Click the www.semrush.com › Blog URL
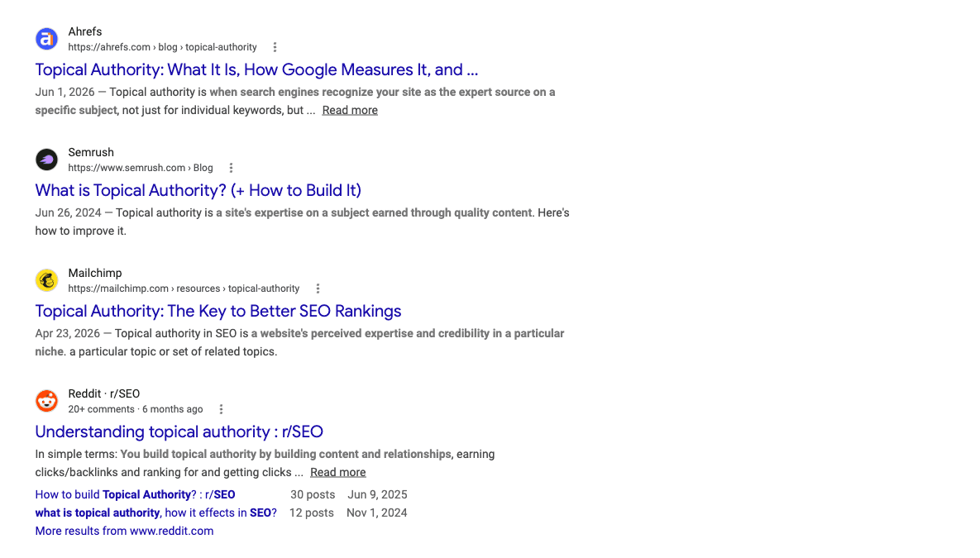 coord(141,168)
